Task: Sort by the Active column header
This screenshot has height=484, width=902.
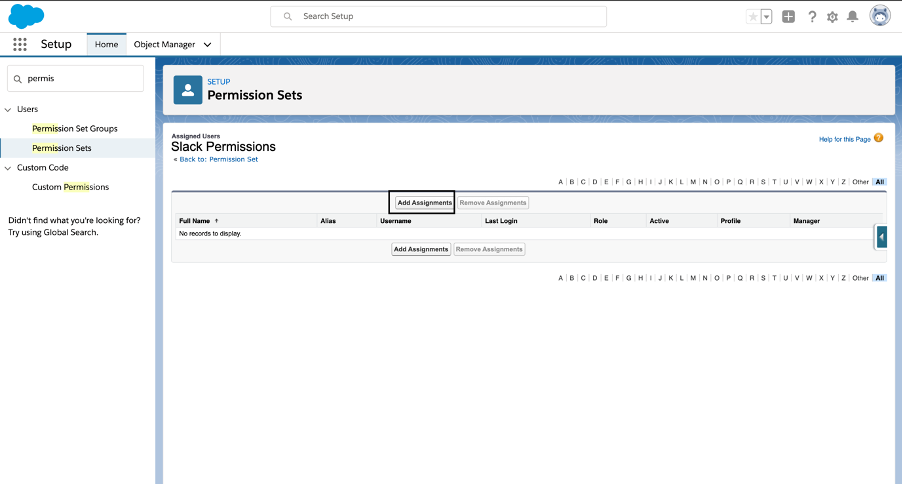Action: (659, 221)
